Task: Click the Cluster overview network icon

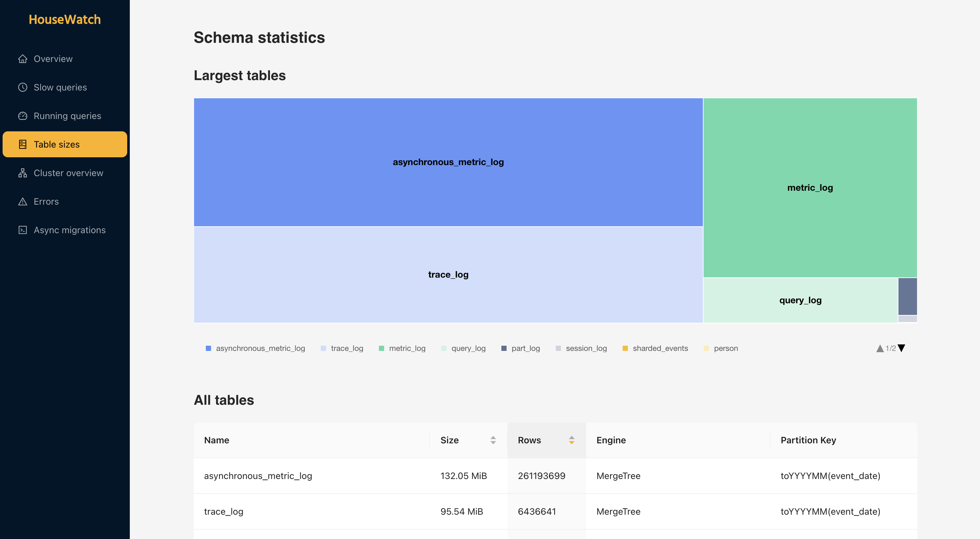Action: pyautogui.click(x=22, y=173)
